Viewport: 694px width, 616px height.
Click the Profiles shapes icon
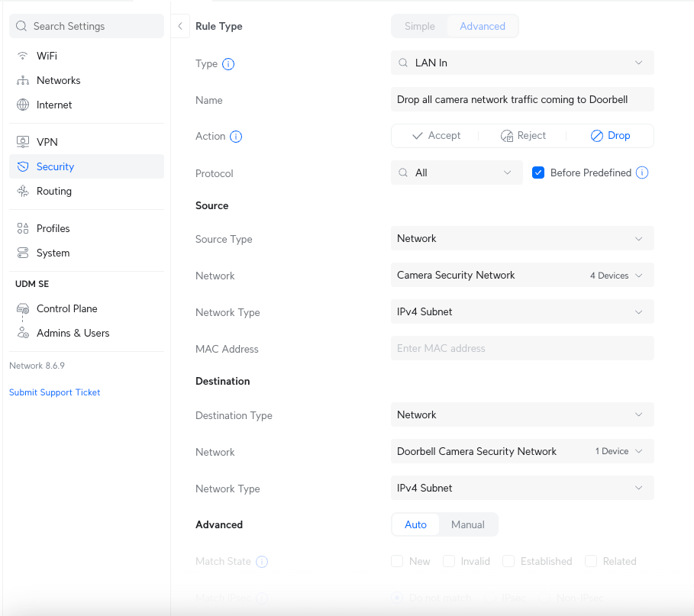coord(23,228)
